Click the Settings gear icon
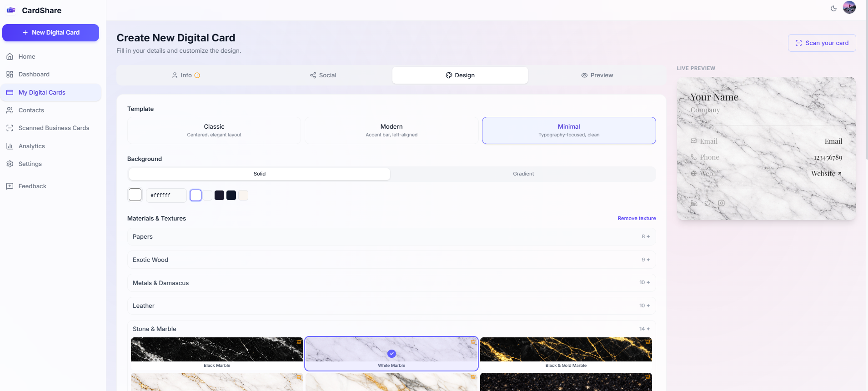The height and width of the screenshot is (391, 868). point(10,164)
